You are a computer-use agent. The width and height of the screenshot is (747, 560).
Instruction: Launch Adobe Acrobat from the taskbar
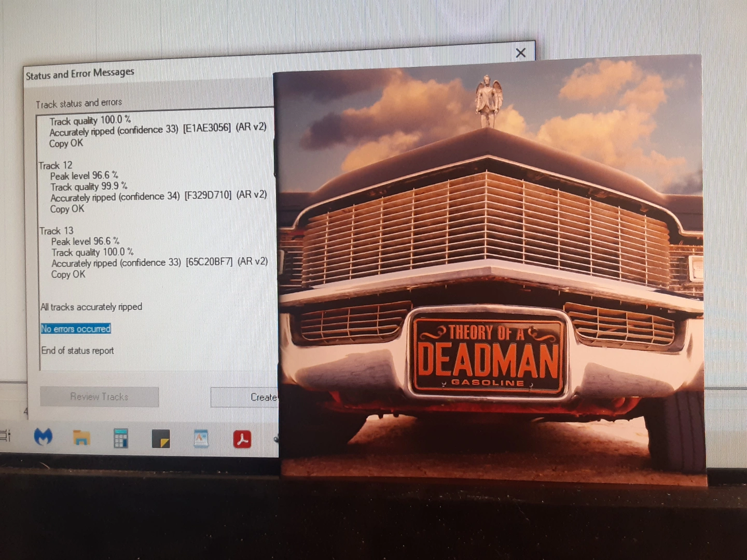pyautogui.click(x=242, y=439)
